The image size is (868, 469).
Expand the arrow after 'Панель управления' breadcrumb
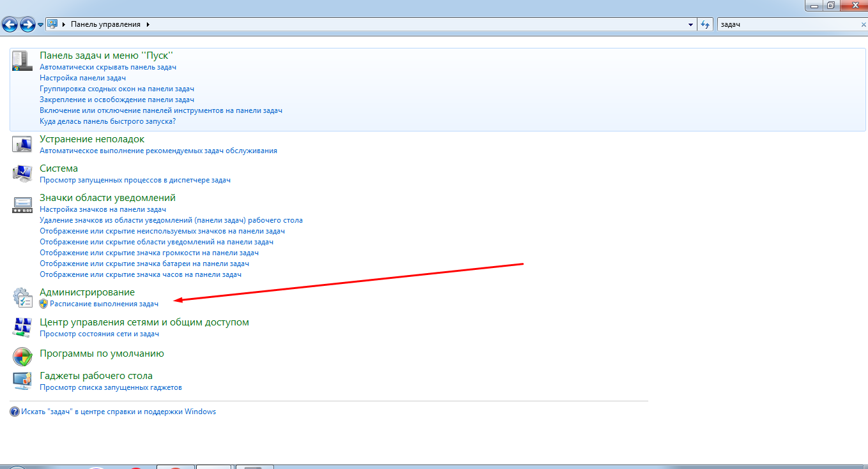[148, 24]
